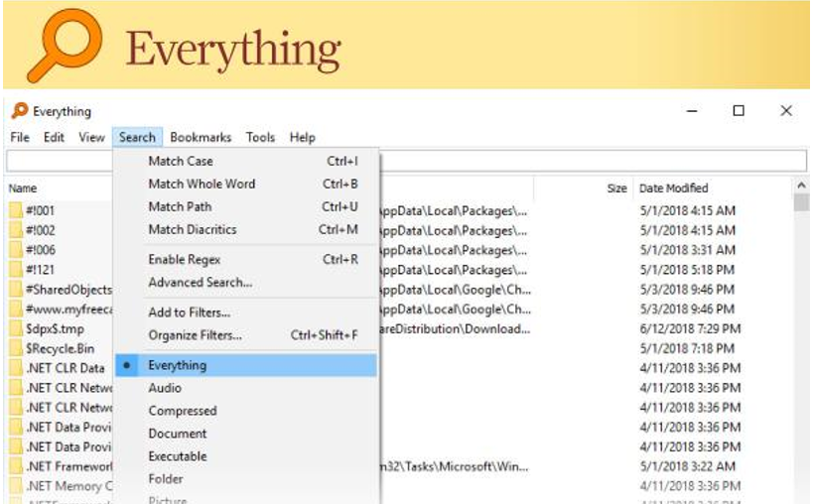Image resolution: width=813 pixels, height=504 pixels.
Task: Close the Everything window
Action: (786, 111)
